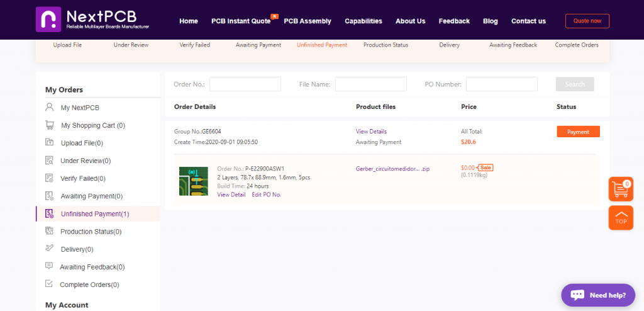Click the PCB board thumbnail image
The height and width of the screenshot is (311, 644).
(x=193, y=181)
